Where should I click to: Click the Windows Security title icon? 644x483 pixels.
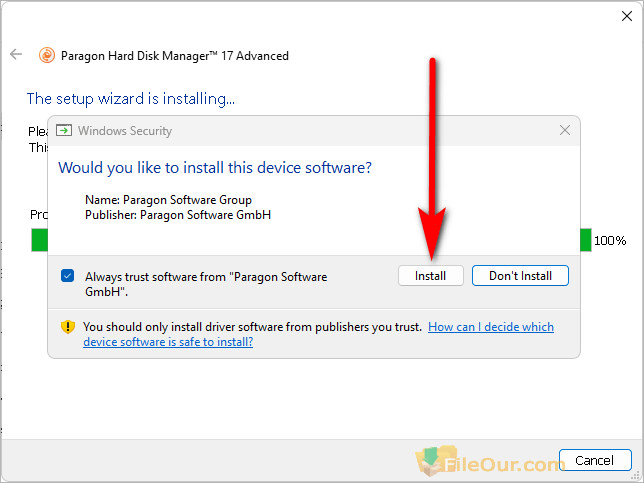pos(64,131)
